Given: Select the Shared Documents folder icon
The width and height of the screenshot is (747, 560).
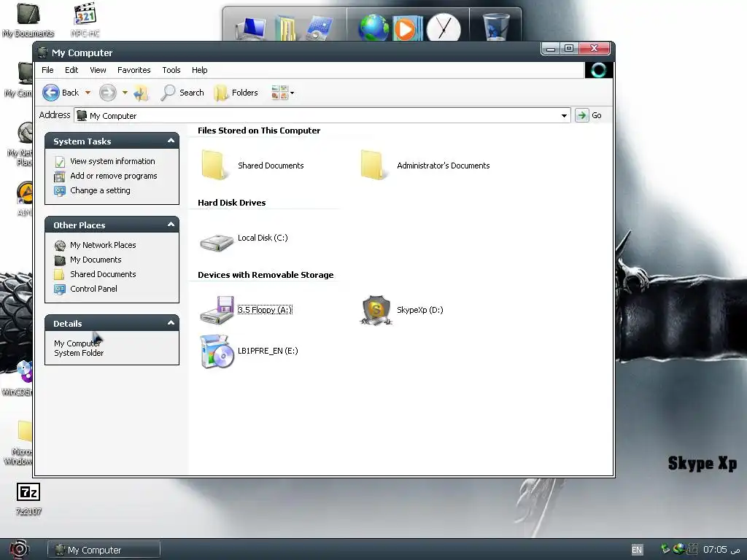Looking at the screenshot, I should pos(214,165).
